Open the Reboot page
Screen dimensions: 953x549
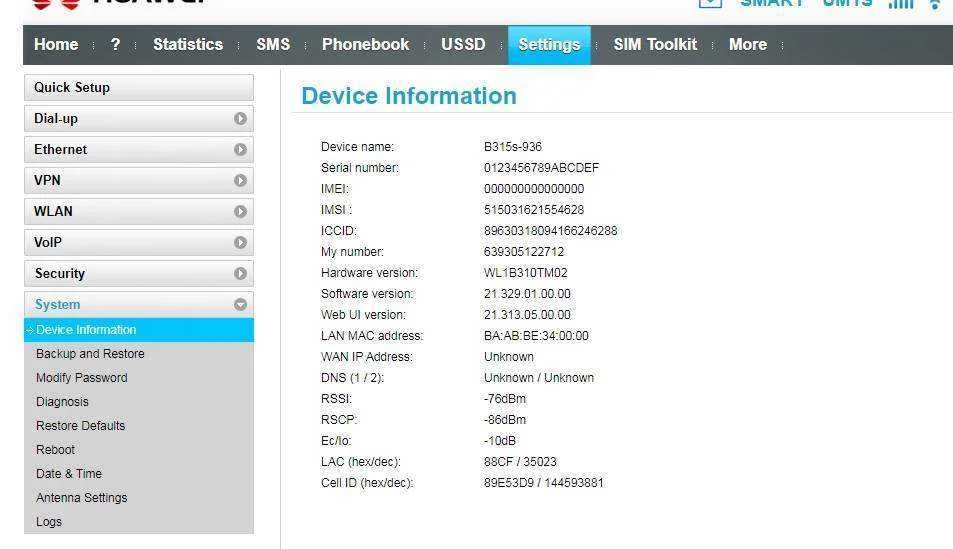(x=55, y=450)
